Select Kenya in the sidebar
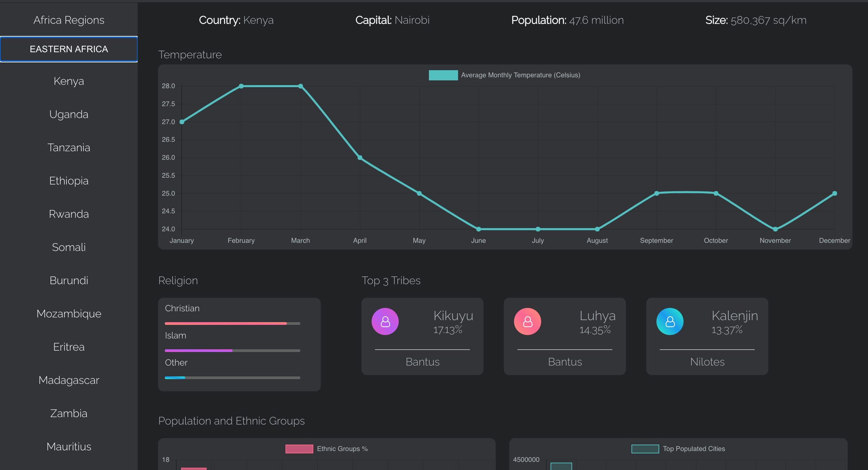868x470 pixels. tap(69, 81)
